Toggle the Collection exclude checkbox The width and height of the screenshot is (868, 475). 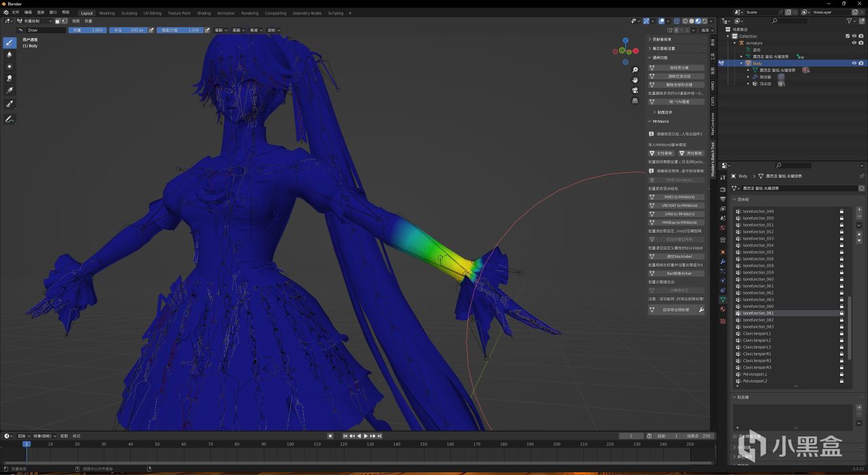tap(848, 36)
